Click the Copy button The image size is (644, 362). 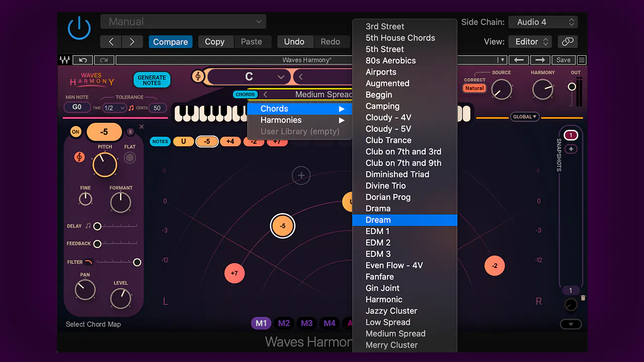(x=215, y=42)
